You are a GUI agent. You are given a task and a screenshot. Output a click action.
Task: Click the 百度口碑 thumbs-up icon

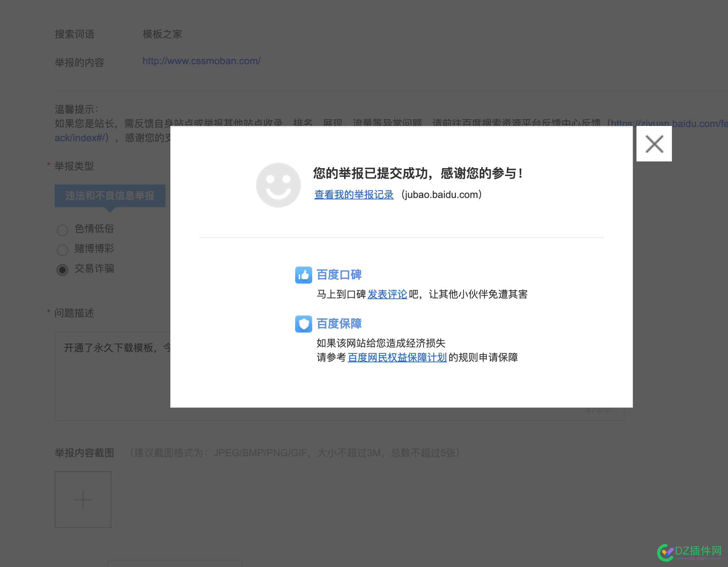click(304, 275)
